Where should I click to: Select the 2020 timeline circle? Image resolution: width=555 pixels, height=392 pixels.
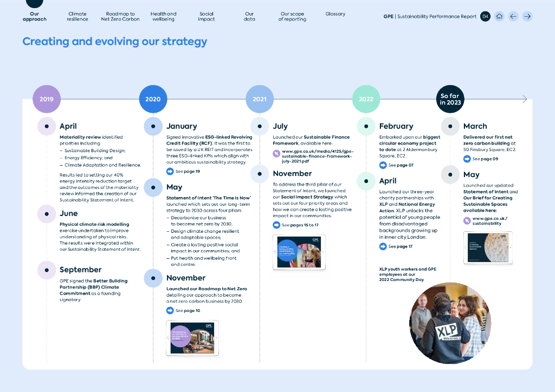153,99
